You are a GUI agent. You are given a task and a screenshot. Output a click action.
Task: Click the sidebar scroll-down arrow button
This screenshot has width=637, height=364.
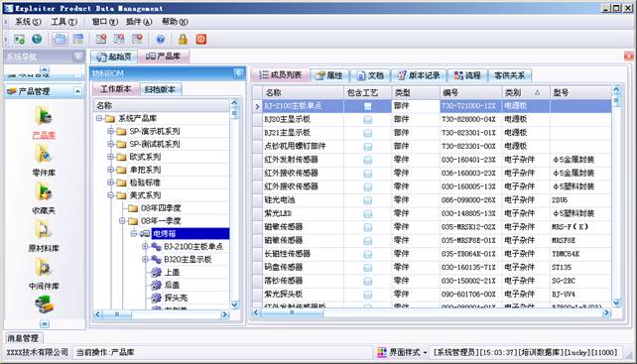(x=45, y=323)
